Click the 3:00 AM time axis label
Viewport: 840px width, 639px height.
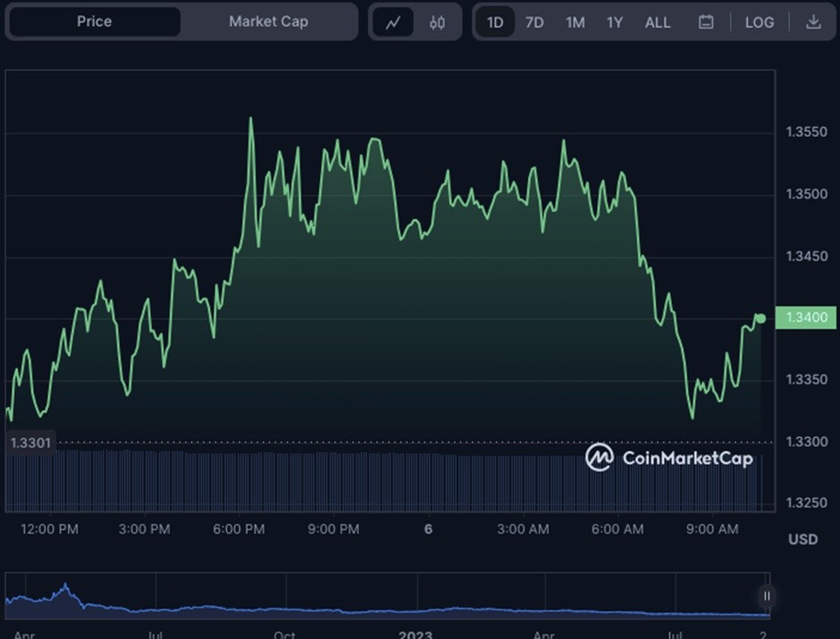coord(523,529)
